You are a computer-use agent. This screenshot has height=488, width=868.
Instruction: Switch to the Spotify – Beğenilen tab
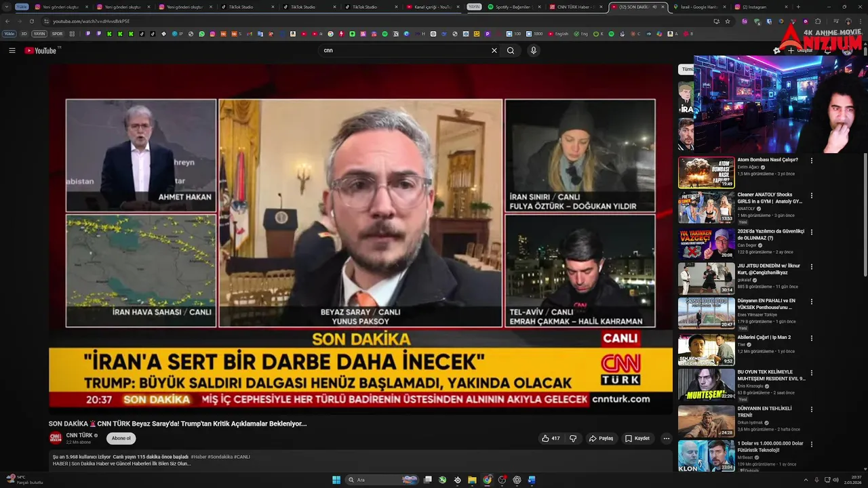point(514,7)
